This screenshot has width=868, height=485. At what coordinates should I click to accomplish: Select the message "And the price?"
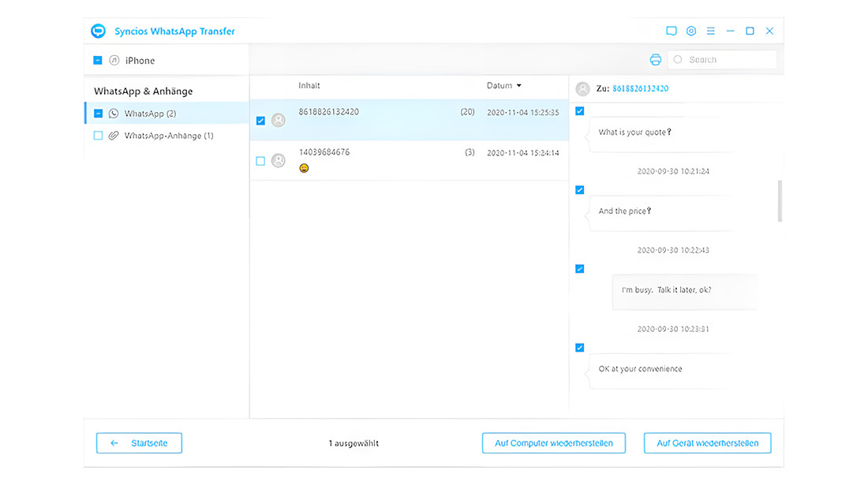624,211
